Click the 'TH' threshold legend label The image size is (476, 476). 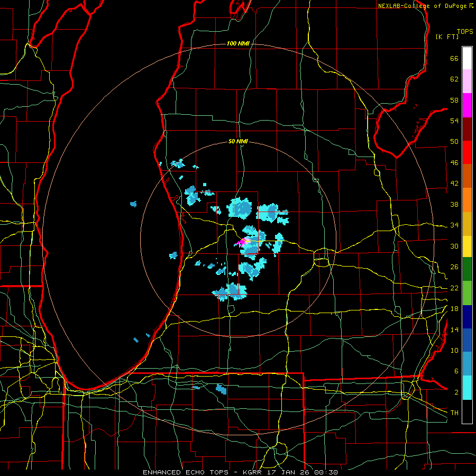click(x=454, y=413)
